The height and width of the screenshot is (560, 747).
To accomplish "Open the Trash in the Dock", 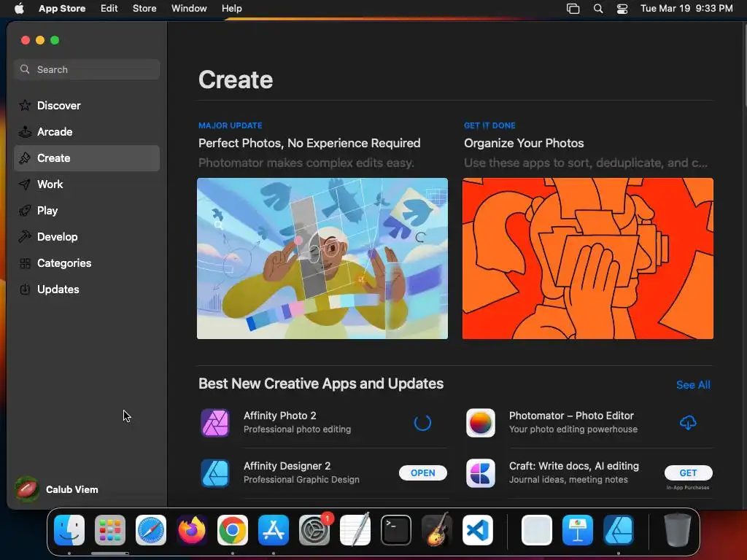I will [x=677, y=529].
